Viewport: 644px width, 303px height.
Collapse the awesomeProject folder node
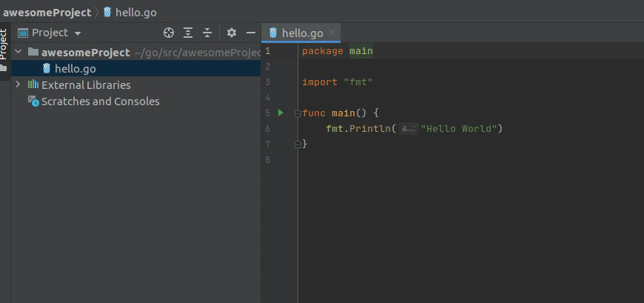(18, 52)
